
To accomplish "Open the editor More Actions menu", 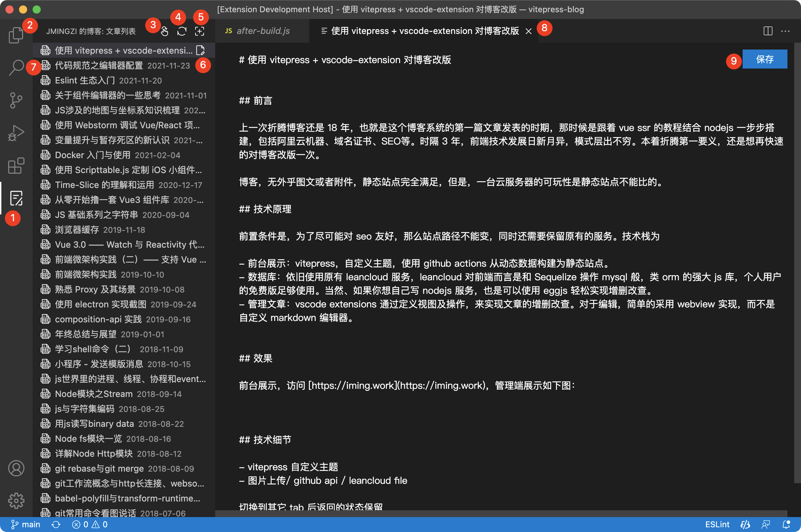I will [x=785, y=31].
